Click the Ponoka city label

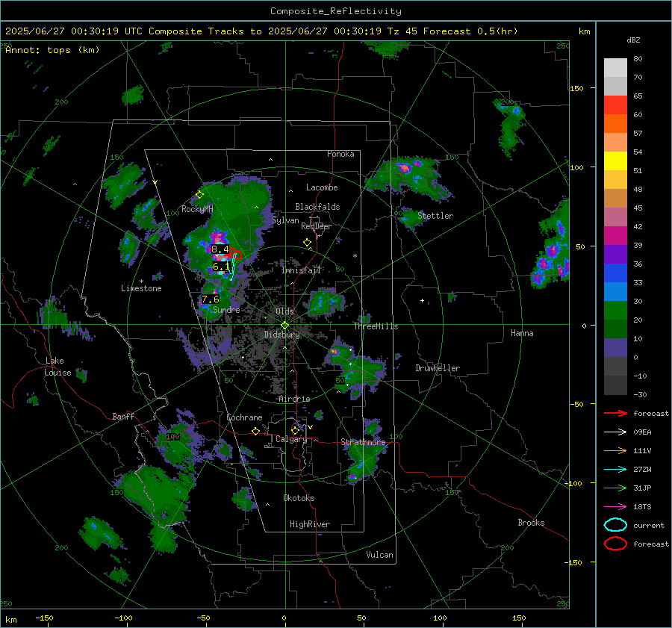pyautogui.click(x=340, y=154)
